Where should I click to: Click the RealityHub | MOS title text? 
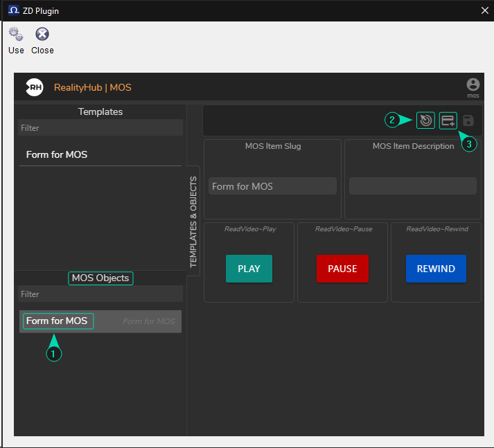93,88
